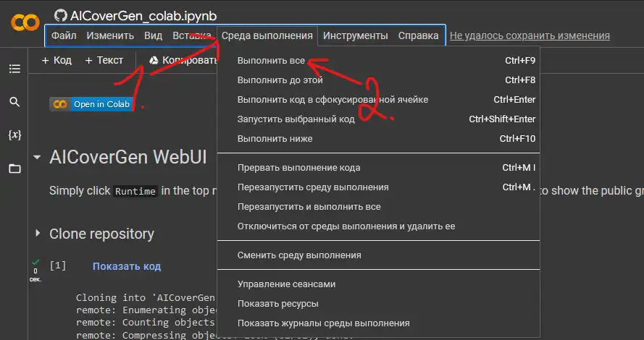
Task: Open the search sidebar icon
Action: click(x=14, y=102)
